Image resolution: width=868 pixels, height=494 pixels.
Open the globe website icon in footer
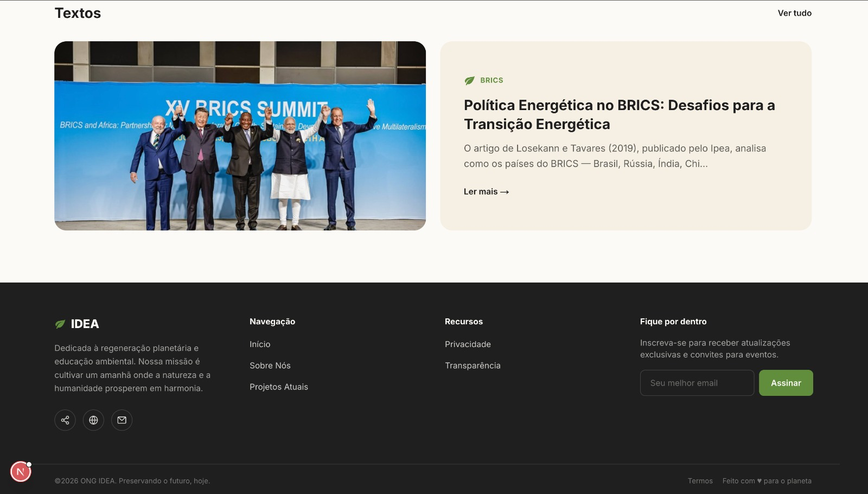click(93, 420)
